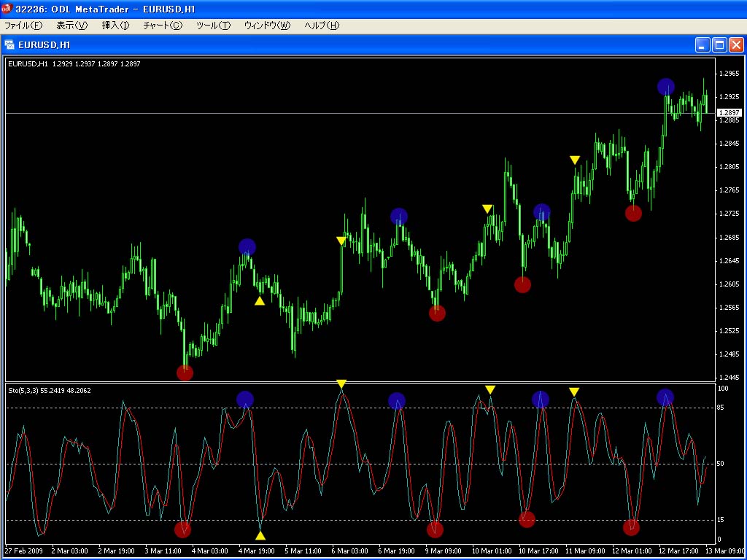Click the current price label 1.2897
747x560 pixels.
coord(729,113)
